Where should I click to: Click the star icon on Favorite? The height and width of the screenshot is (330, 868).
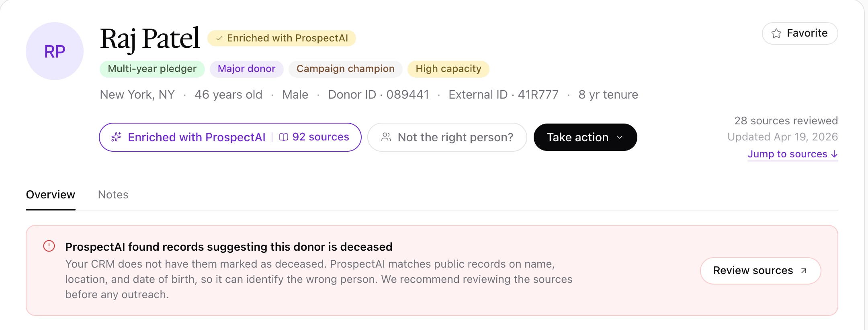776,33
